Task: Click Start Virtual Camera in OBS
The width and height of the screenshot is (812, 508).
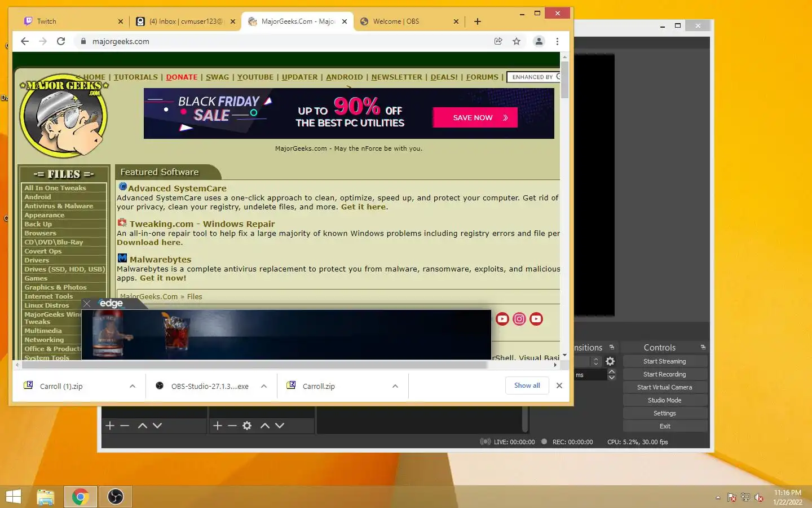Action: [x=665, y=387]
